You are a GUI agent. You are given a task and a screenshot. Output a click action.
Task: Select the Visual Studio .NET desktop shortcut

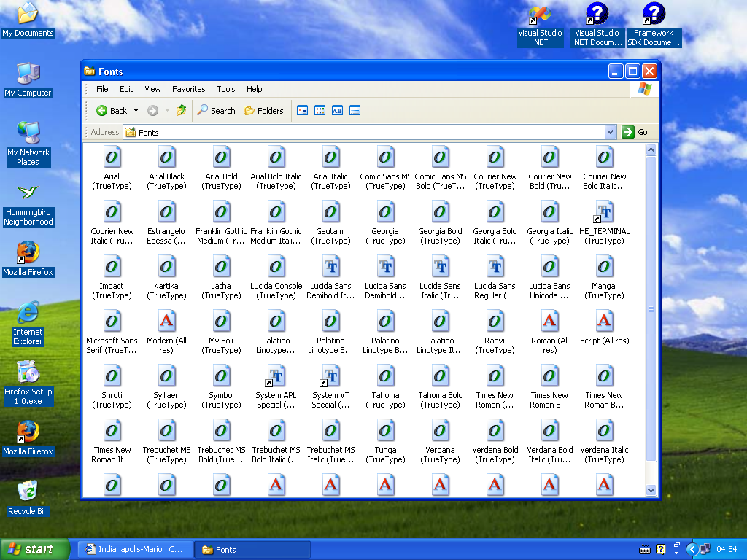pos(540,26)
